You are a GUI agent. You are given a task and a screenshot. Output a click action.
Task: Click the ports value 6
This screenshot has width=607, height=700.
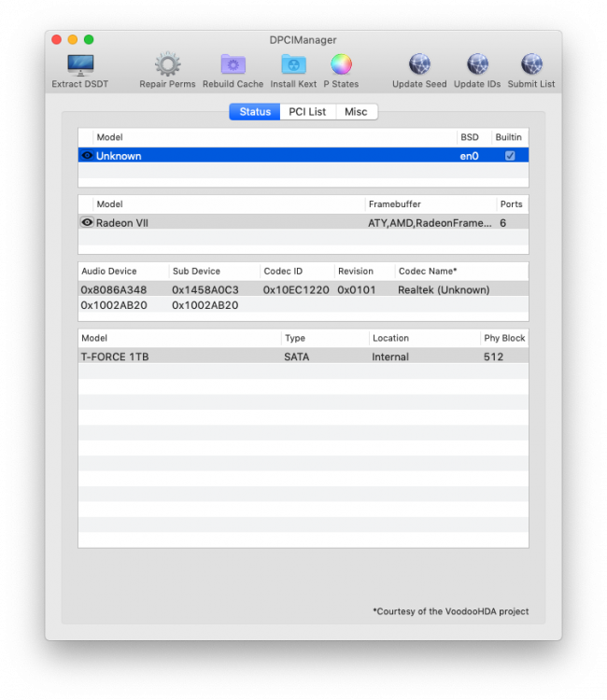pos(503,223)
